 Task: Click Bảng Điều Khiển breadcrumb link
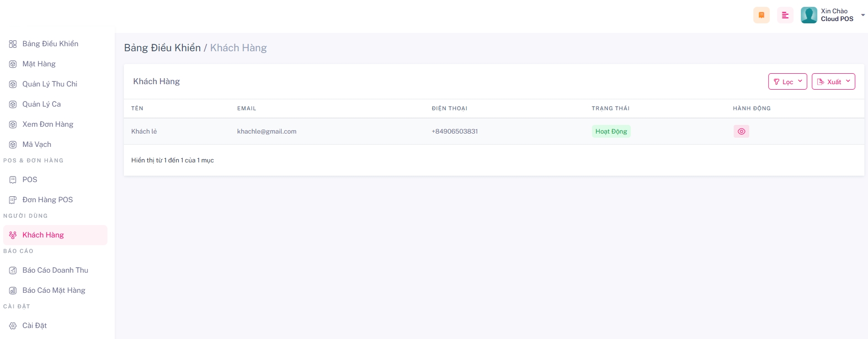click(162, 48)
